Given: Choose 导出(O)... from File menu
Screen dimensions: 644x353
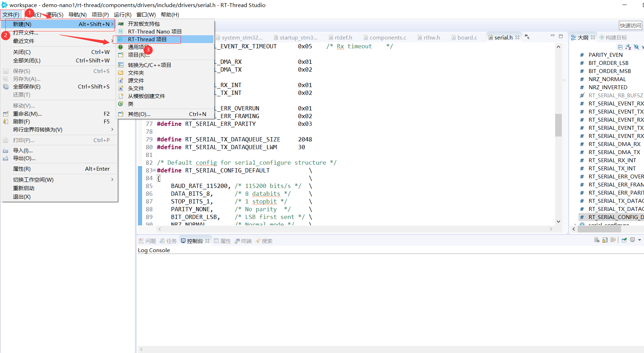Looking at the screenshot, I should pyautogui.click(x=59, y=158).
